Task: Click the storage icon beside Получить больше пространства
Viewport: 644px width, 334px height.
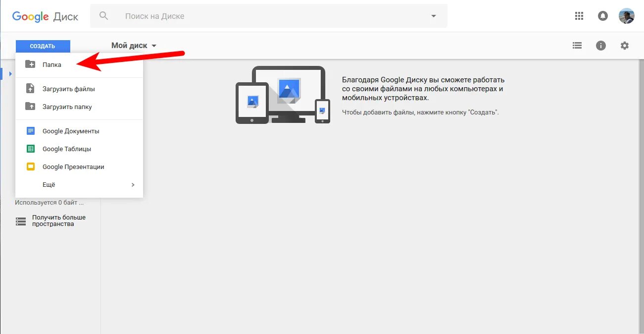Action: tap(20, 221)
